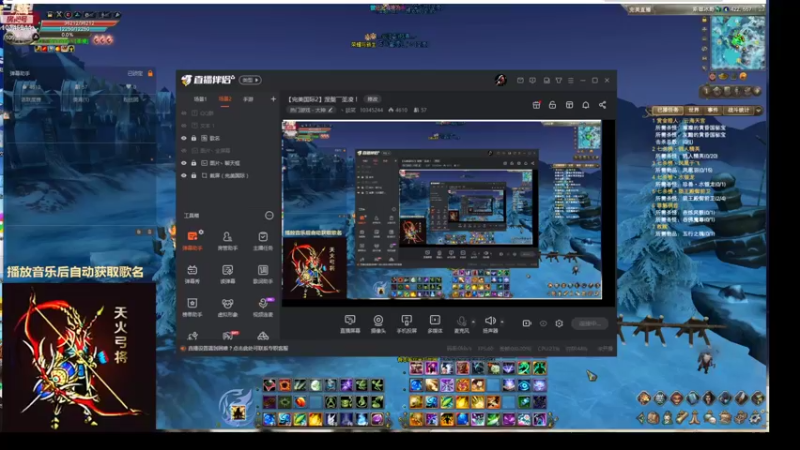Add a 摄像头 camera source
This screenshot has height=450, width=800.
(x=378, y=323)
